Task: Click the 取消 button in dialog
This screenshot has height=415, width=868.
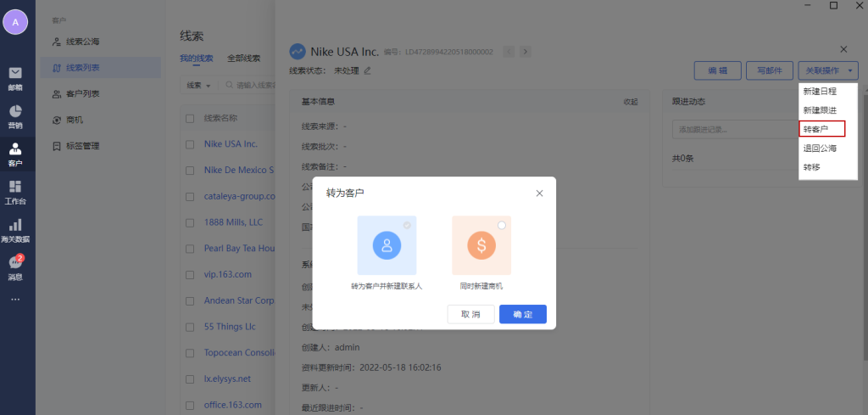Action: 470,315
